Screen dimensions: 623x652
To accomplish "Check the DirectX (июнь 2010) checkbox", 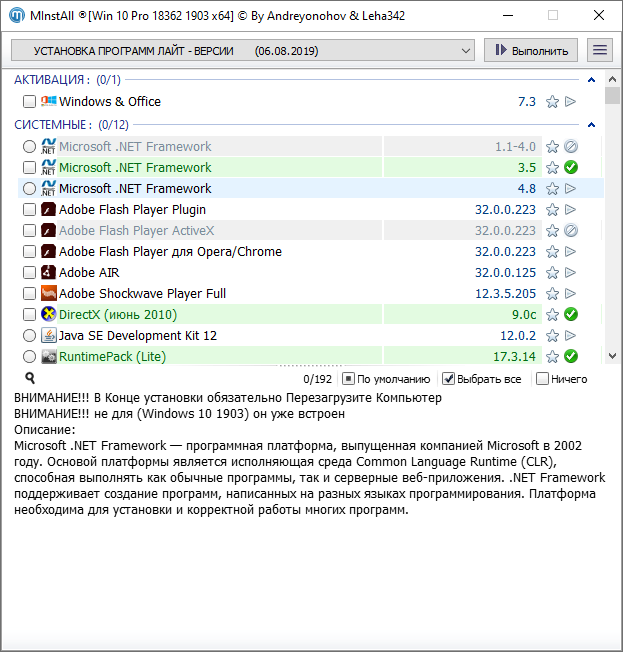I will [29, 314].
